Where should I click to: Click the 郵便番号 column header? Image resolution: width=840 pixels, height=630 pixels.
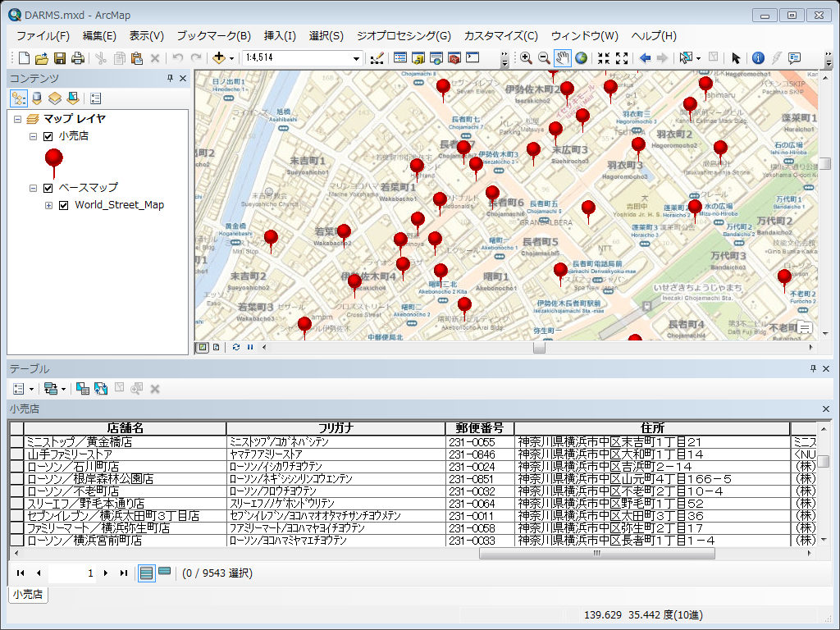point(479,428)
